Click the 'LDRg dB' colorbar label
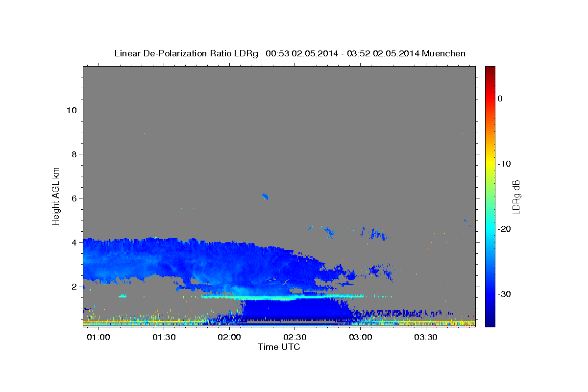The height and width of the screenshot is (392, 588). tap(515, 197)
